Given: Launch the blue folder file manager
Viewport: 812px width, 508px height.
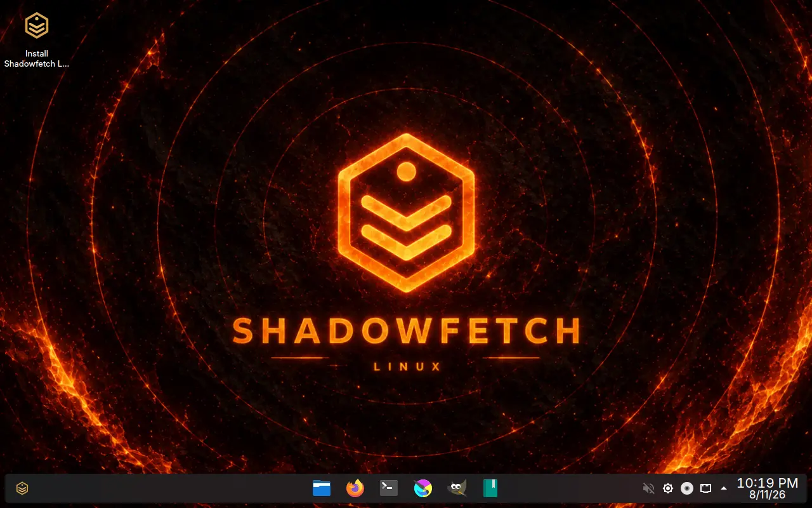Looking at the screenshot, I should click(322, 488).
